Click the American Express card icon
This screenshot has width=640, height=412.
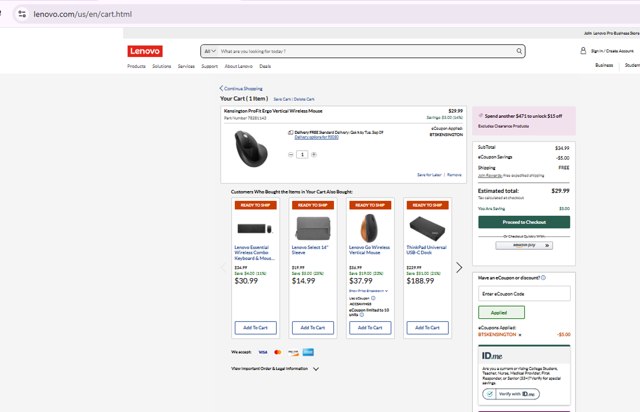(308, 352)
